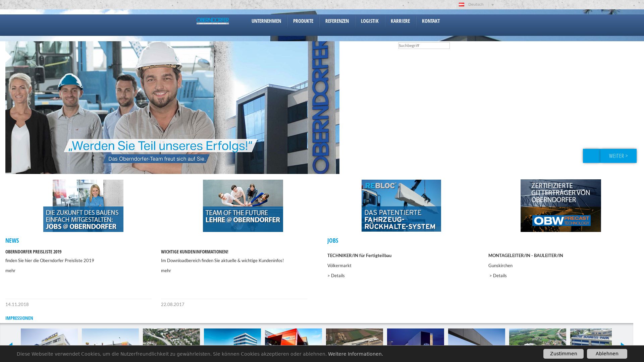Viewport: 644px width, 362px height.
Task: Open Lehre @ Oberndorfer teaser image
Action: click(243, 206)
